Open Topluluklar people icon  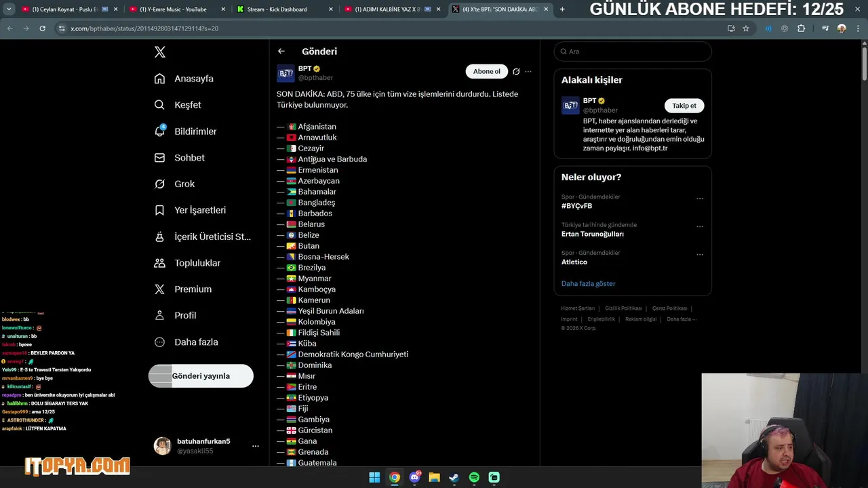coord(159,263)
